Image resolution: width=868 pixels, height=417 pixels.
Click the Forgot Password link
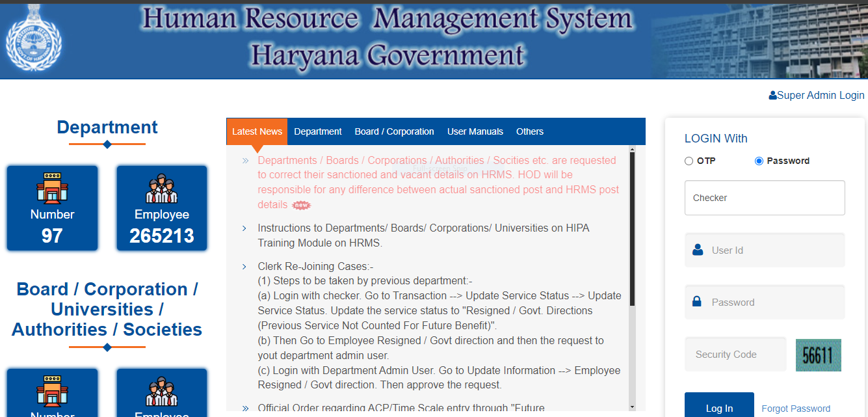coord(796,409)
